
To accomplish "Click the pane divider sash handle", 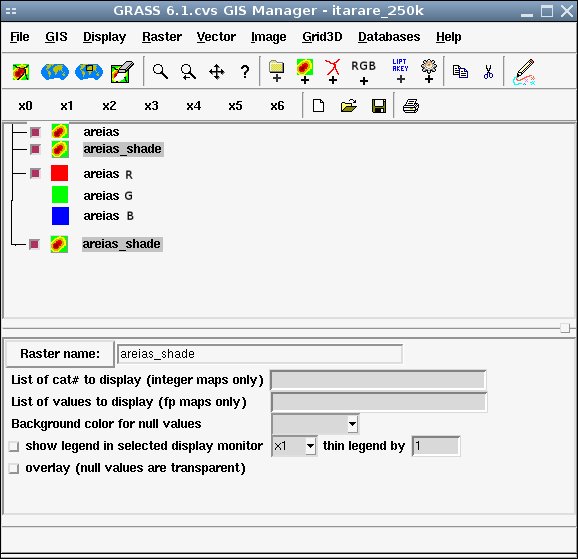I will pos(565,328).
